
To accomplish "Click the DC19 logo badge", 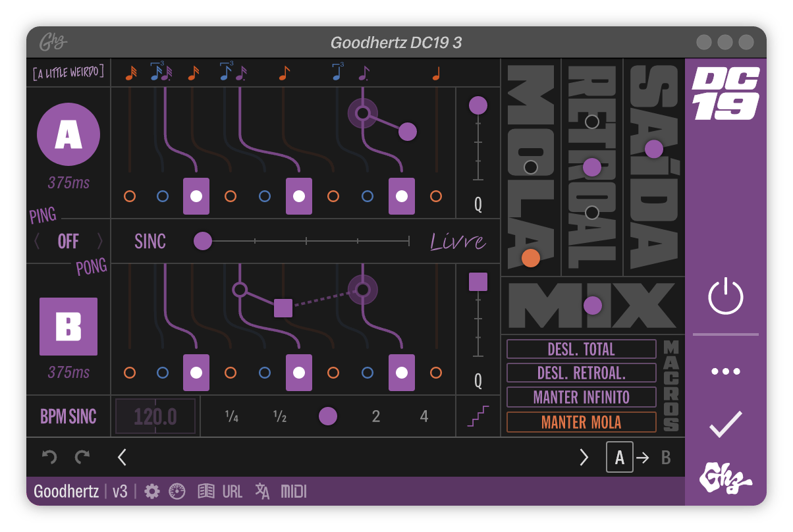I will click(725, 94).
